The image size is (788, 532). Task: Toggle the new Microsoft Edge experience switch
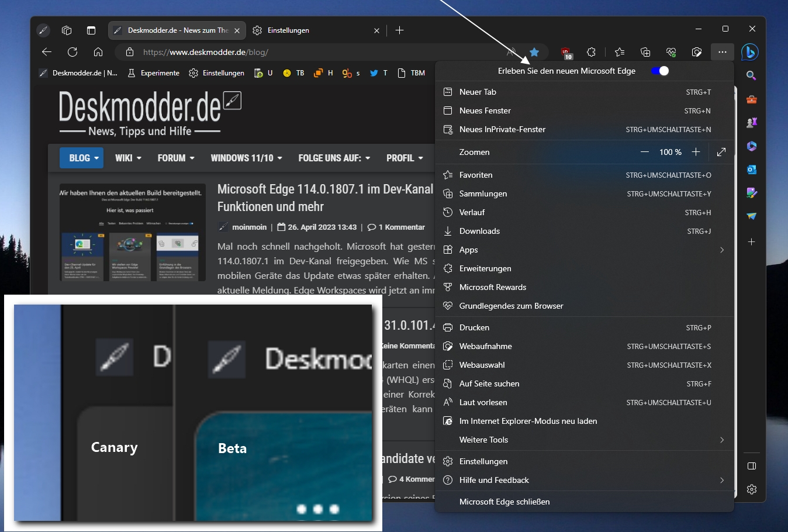coord(660,71)
